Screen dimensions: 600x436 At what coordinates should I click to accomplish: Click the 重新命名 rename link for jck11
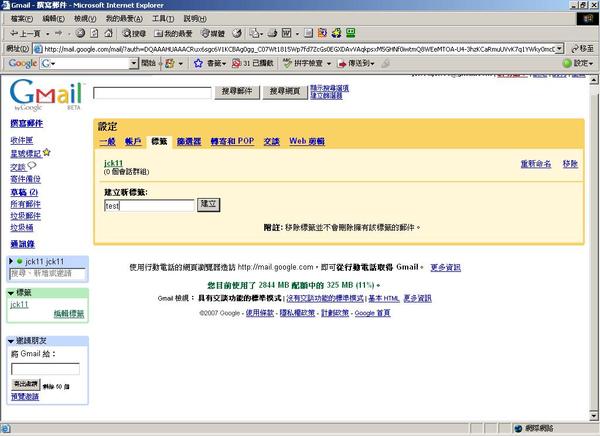(536, 164)
